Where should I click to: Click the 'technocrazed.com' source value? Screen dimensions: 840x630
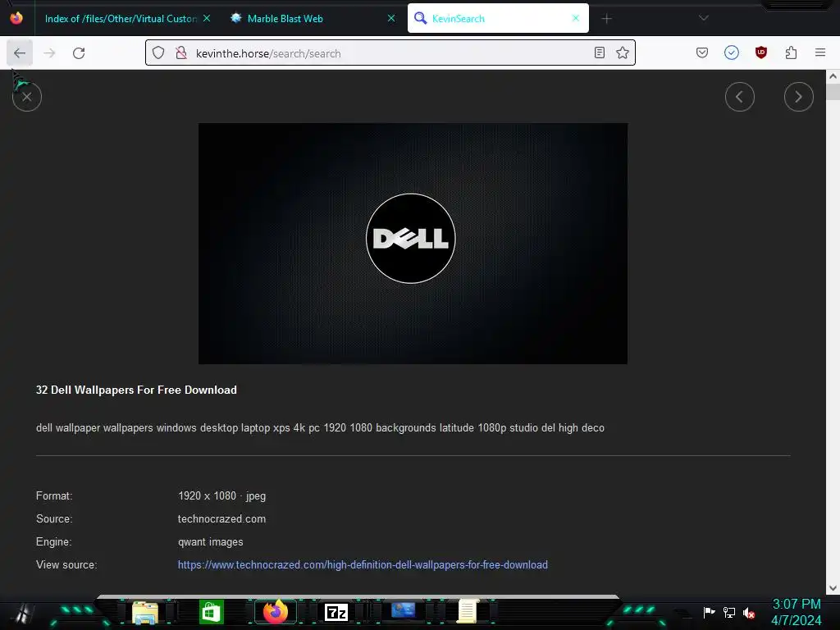(x=221, y=518)
